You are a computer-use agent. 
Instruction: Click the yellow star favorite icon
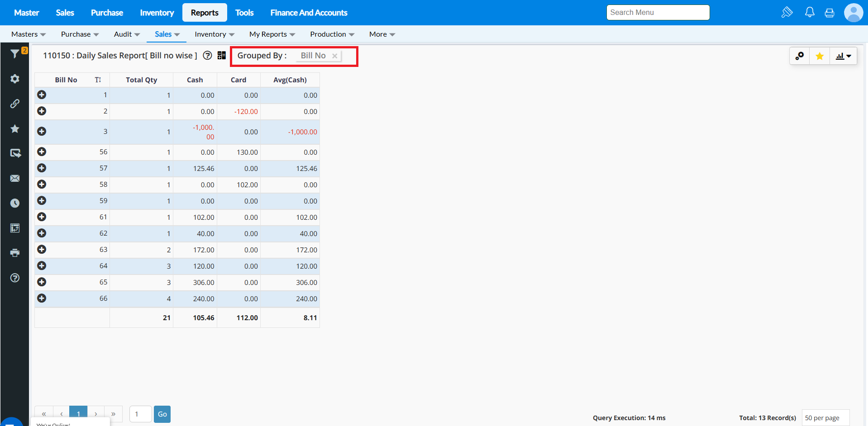[x=819, y=56]
